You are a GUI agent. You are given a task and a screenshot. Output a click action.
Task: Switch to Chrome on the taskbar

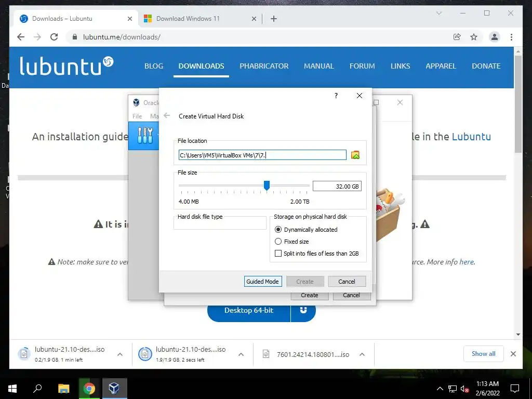(x=89, y=389)
